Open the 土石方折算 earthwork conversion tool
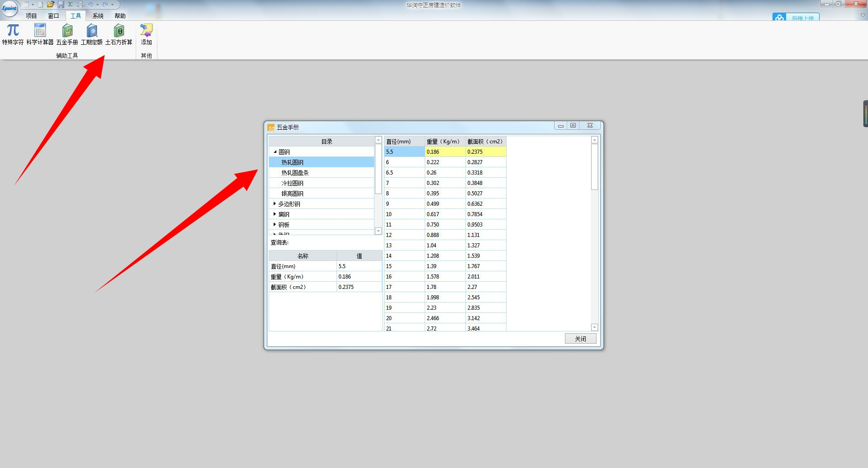This screenshot has height=468, width=868. pos(119,34)
